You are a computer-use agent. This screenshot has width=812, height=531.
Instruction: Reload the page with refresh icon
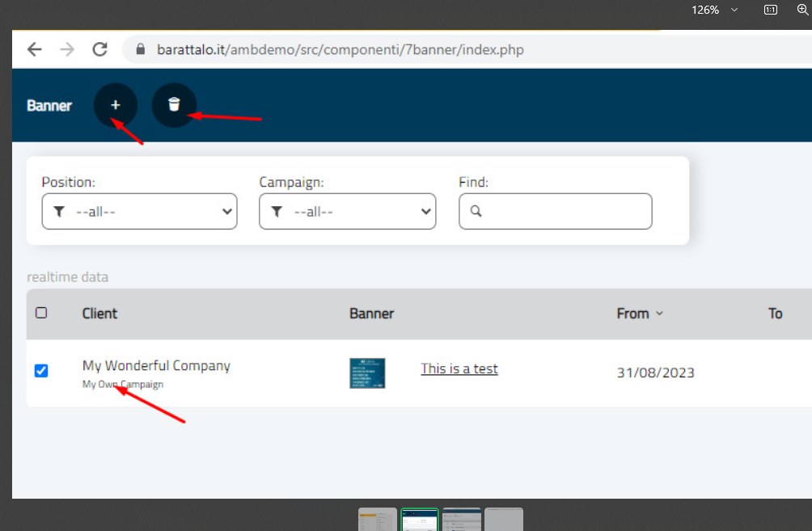click(100, 49)
